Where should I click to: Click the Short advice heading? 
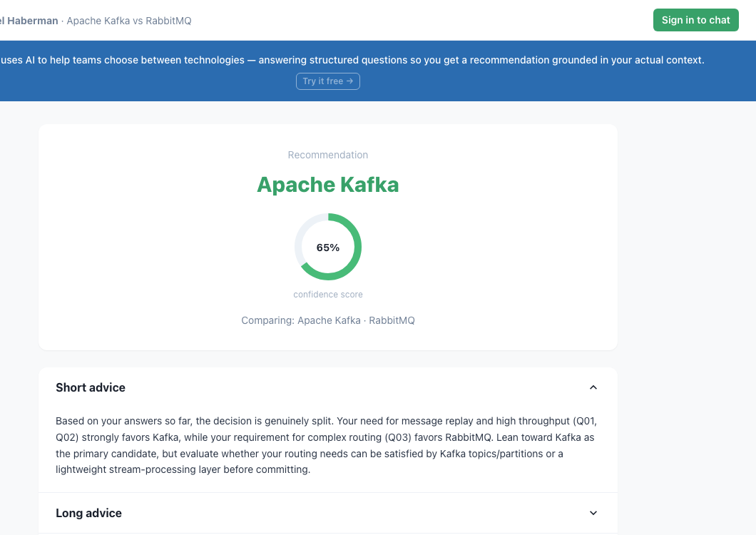(91, 387)
